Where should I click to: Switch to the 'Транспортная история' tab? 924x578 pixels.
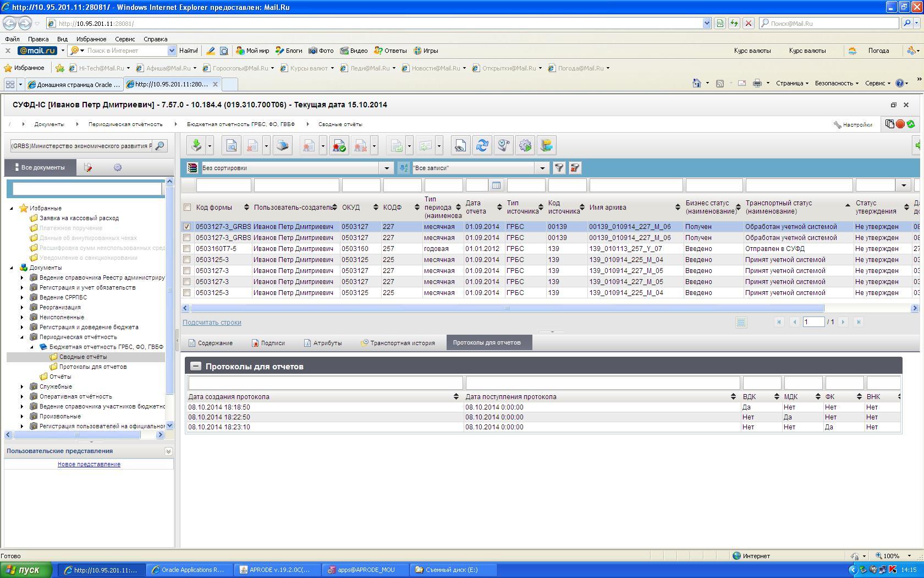click(398, 343)
